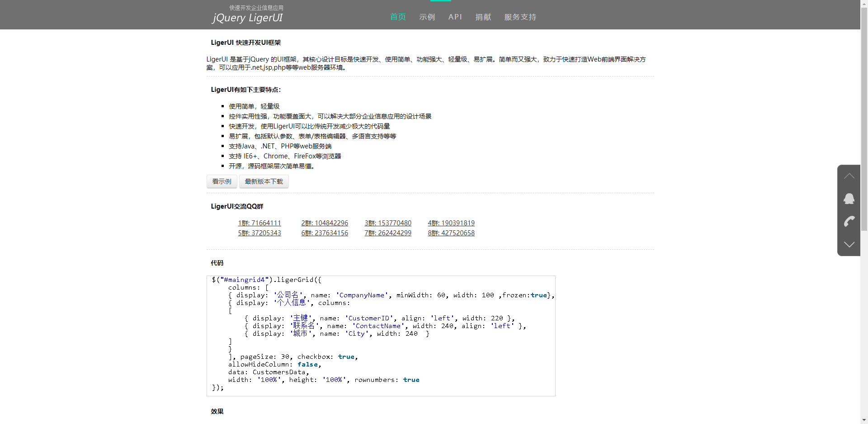Open QQ group link 2群: 104842296

pyautogui.click(x=325, y=223)
